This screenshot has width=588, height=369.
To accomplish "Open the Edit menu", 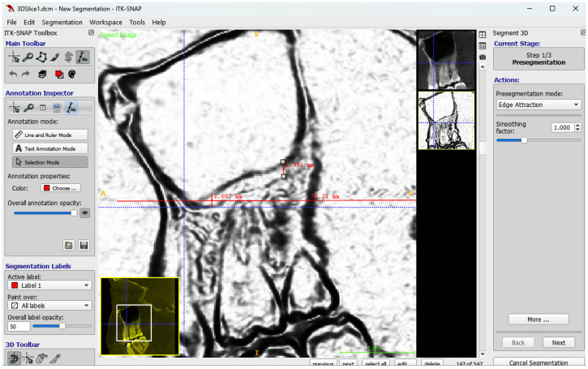I will (x=29, y=23).
